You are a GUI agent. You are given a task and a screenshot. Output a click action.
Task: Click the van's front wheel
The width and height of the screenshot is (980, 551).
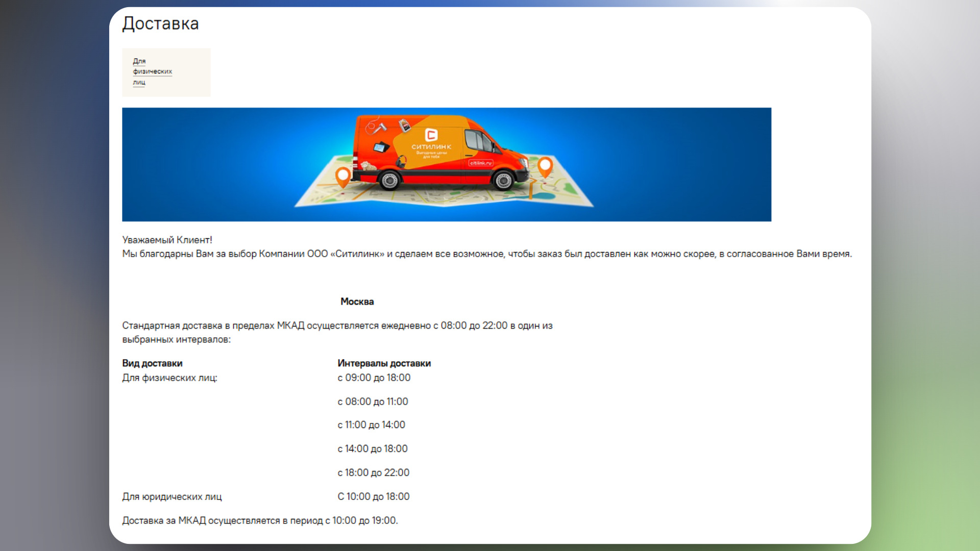click(504, 180)
